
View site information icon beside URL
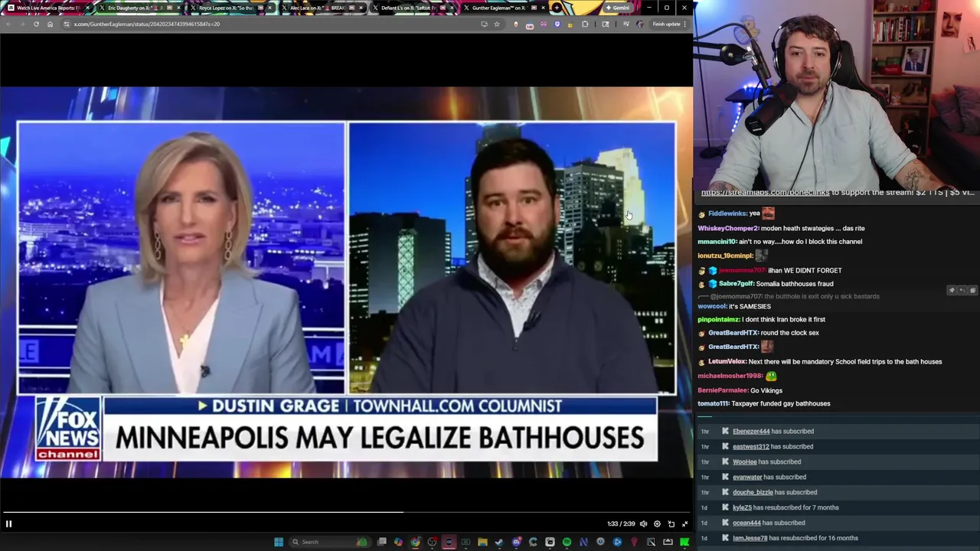pyautogui.click(x=66, y=24)
